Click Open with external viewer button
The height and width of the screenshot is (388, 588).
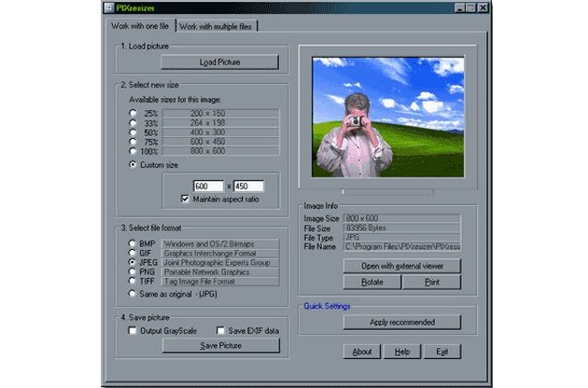point(402,266)
